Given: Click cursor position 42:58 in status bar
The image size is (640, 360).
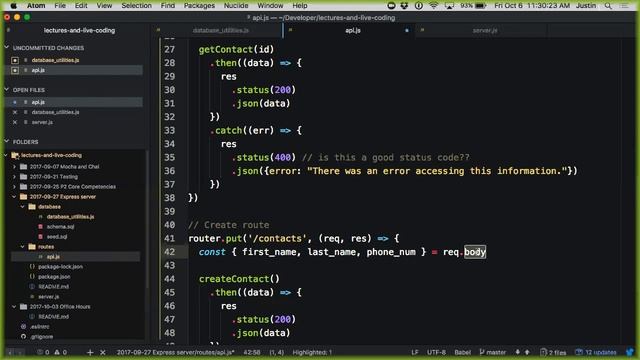Looking at the screenshot, I should coord(252,352).
